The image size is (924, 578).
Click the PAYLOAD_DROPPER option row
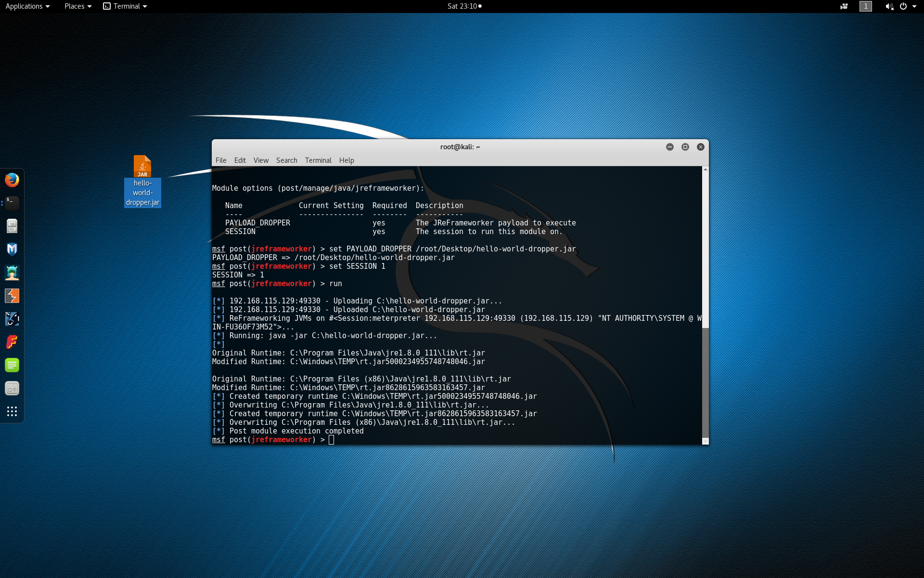[x=400, y=223]
